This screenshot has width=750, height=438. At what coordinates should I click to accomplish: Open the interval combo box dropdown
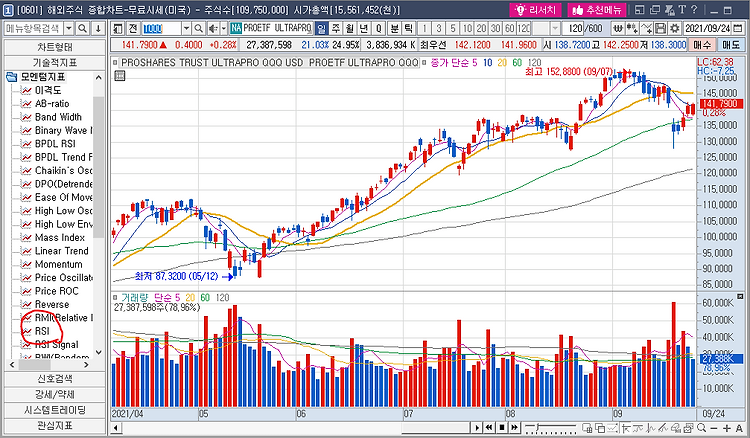coord(555,29)
